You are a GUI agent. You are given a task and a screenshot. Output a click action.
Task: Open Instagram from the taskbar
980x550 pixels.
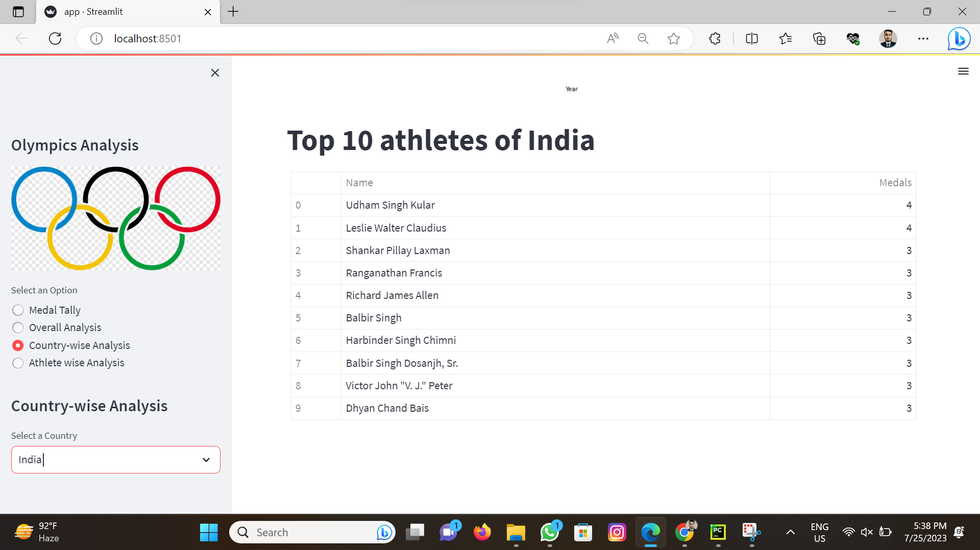pyautogui.click(x=617, y=532)
